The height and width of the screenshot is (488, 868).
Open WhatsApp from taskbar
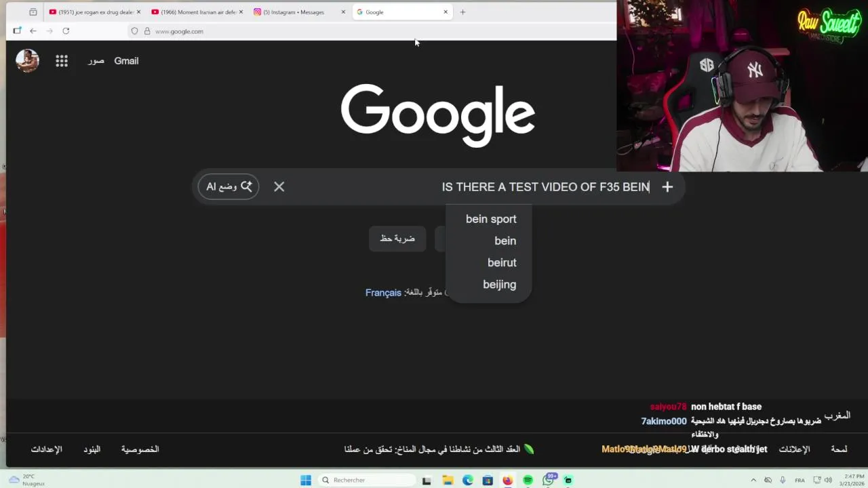pyautogui.click(x=548, y=480)
